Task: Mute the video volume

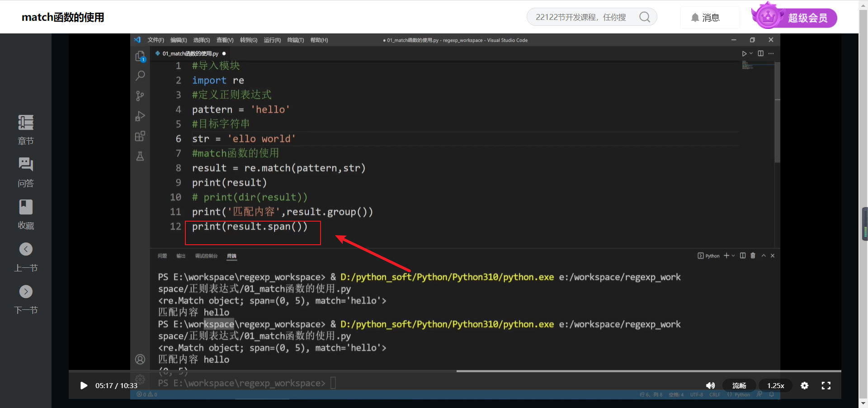Action: 710,385
